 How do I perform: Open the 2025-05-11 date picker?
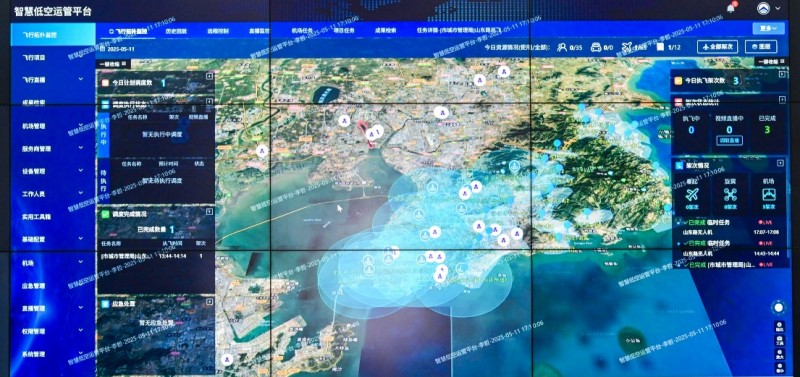pyautogui.click(x=118, y=49)
